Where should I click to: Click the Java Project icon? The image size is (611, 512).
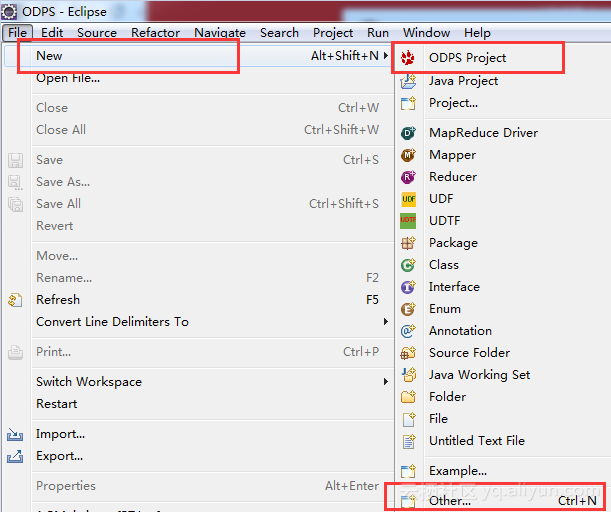pos(408,81)
